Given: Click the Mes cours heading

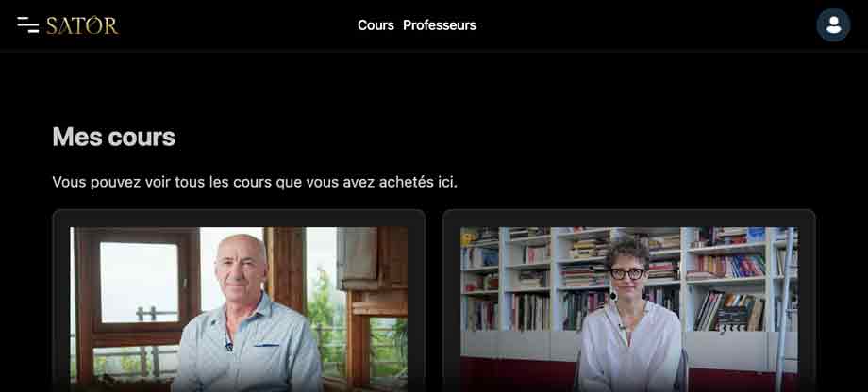Looking at the screenshot, I should [114, 137].
